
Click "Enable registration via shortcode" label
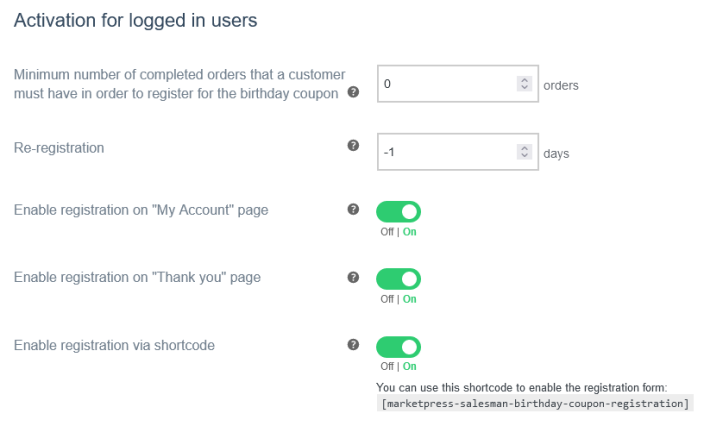(x=114, y=346)
